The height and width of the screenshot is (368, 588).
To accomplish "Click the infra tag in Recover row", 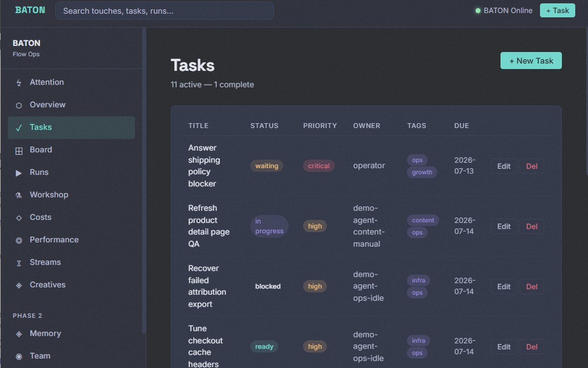I will pos(418,281).
